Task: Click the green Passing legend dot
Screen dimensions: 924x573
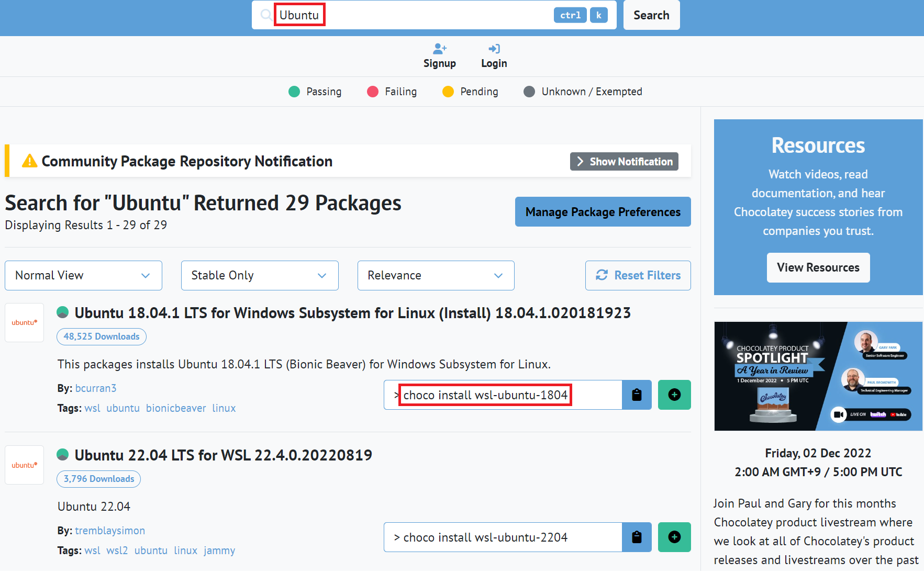Action: [294, 92]
